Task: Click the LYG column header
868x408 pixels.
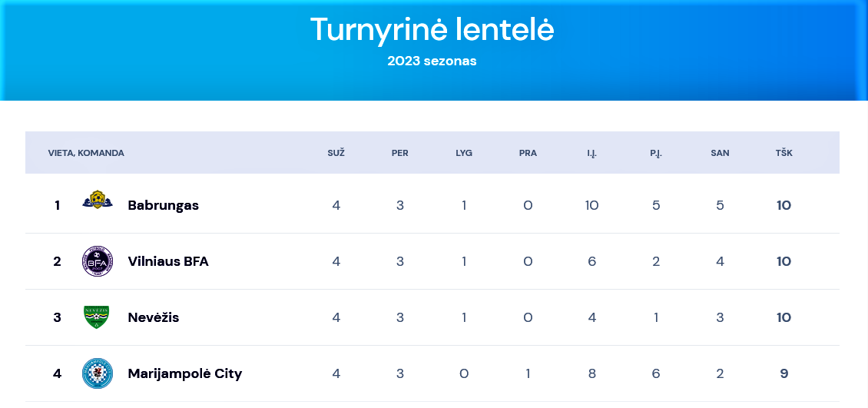Action: [x=464, y=153]
